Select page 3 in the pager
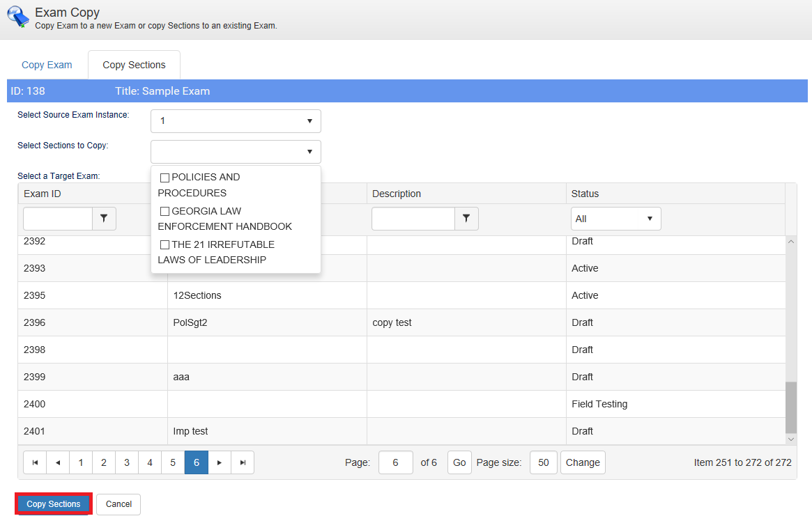812x523 pixels. (126, 462)
